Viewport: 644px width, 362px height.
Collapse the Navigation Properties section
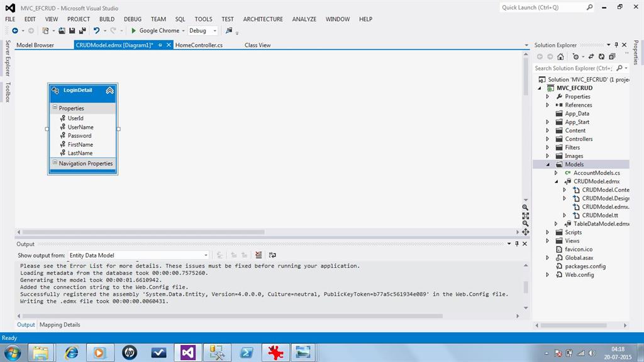tap(55, 162)
